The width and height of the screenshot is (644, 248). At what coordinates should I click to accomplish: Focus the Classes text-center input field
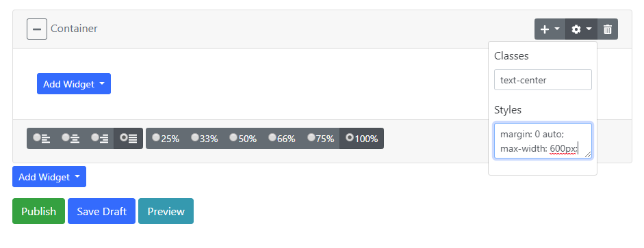[543, 79]
